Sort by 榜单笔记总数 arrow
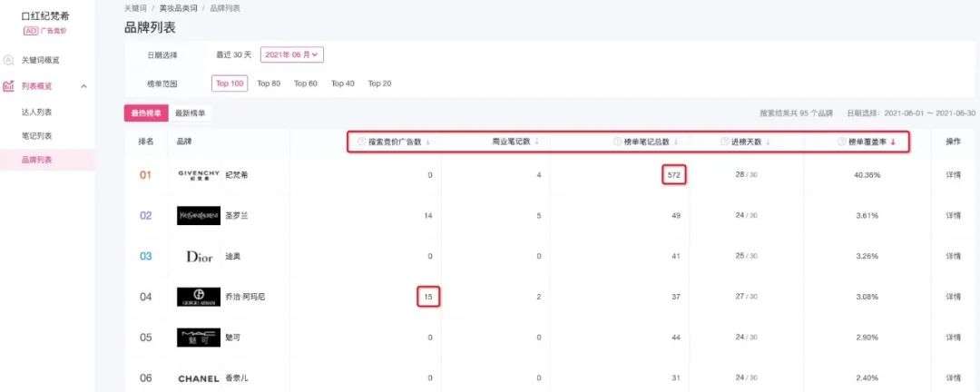This screenshot has height=392, width=980. 676,142
